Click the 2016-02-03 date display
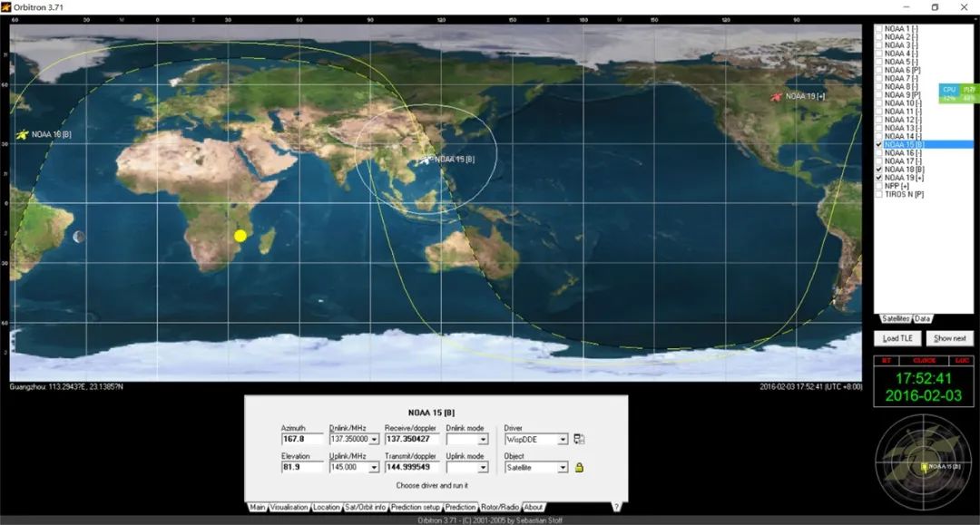 point(923,395)
